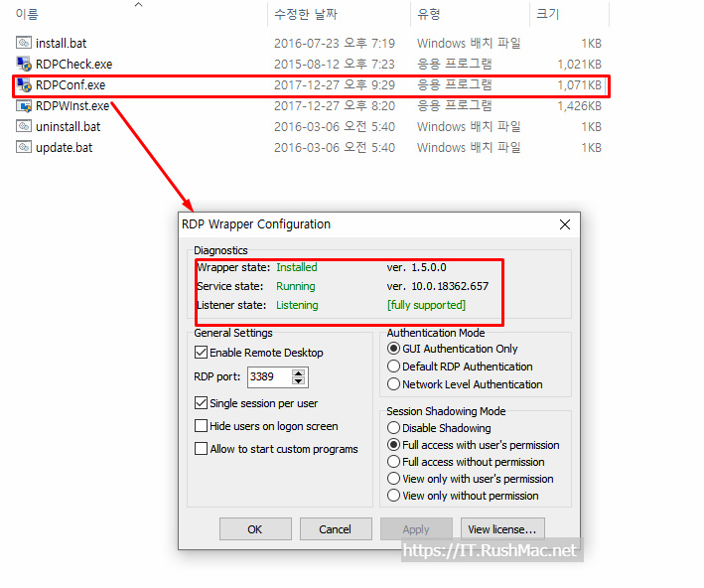This screenshot has width=704, height=588.
Task: Toggle sort direction arrow above 이름 column
Action: [139, 5]
